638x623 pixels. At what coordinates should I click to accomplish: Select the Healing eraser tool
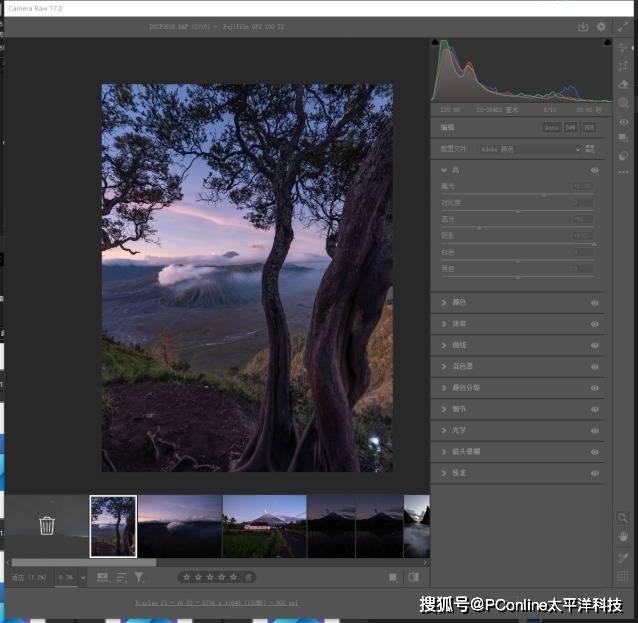click(624, 85)
